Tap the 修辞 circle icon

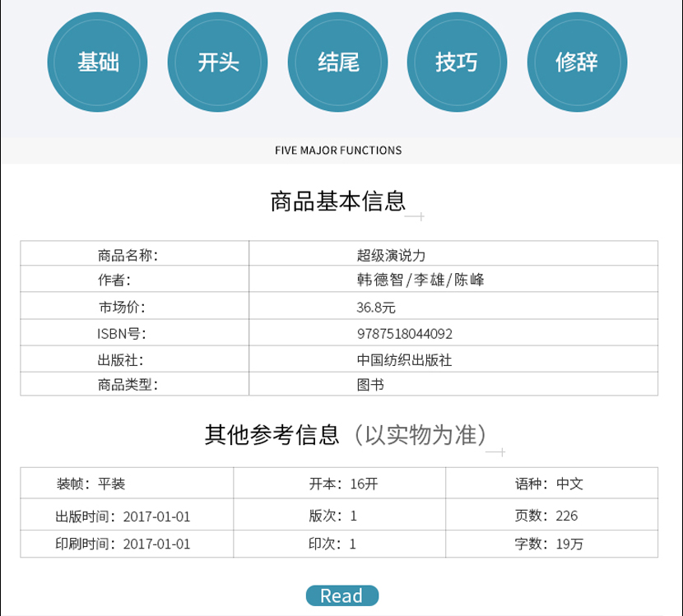click(x=577, y=63)
